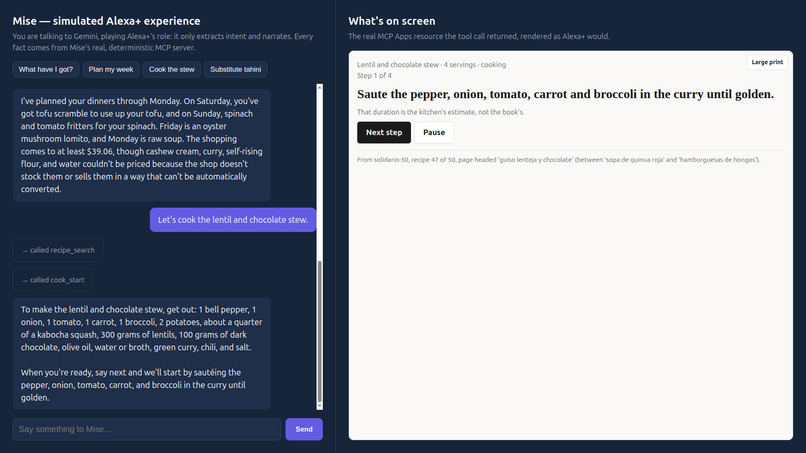806x453 pixels.
Task: Pick the 'Substitute tahini' quick prompt
Action: click(235, 69)
